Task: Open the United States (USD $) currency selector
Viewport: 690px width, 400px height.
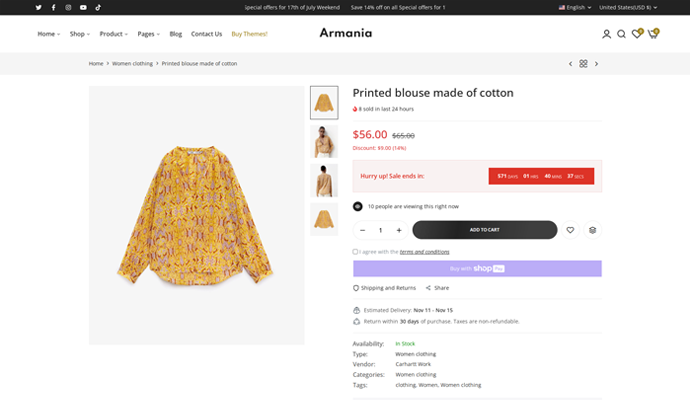Action: click(627, 7)
